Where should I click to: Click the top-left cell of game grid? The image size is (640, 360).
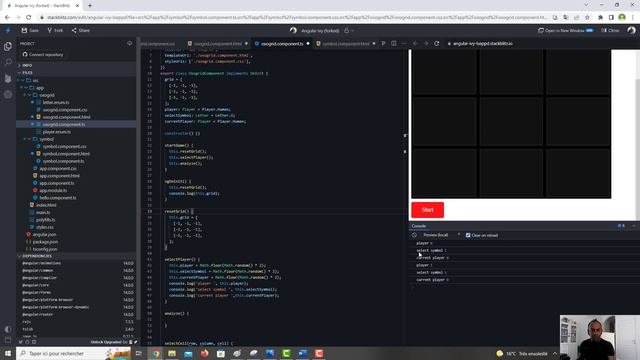click(444, 72)
